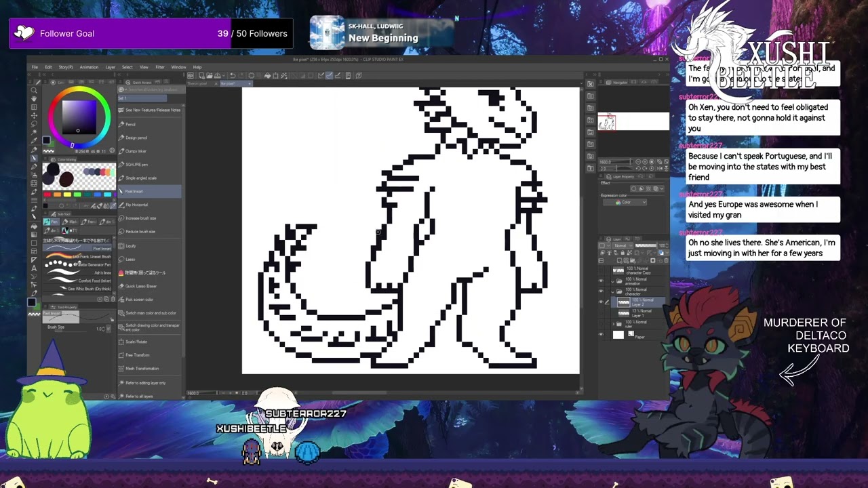Expand the ruler folder
This screenshot has width=868, height=488.
613,323
